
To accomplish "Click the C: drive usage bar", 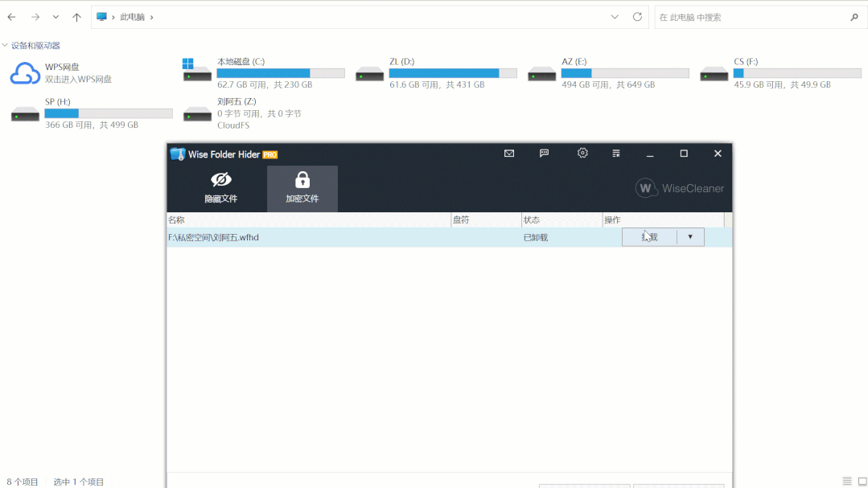I will (281, 73).
